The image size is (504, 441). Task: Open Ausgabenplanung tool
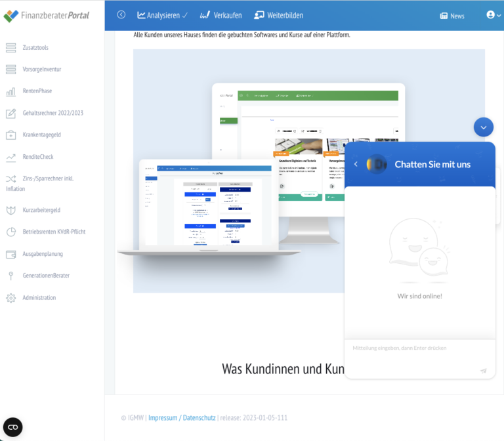tap(43, 254)
